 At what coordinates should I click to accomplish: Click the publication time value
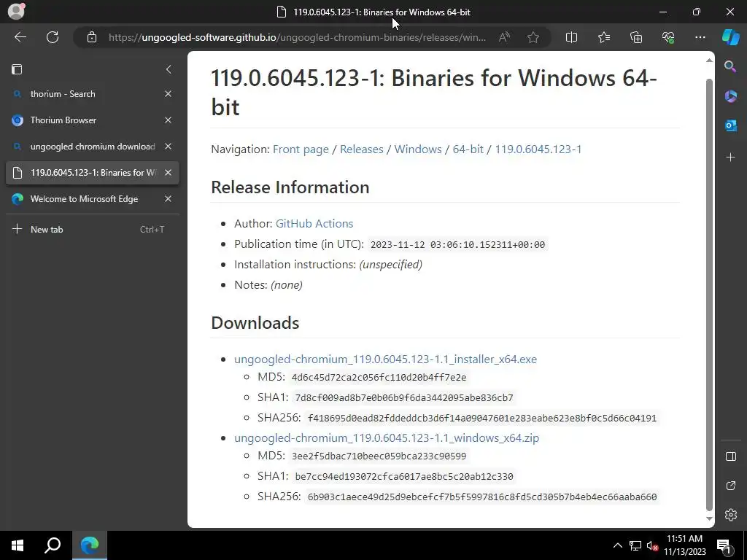click(457, 244)
